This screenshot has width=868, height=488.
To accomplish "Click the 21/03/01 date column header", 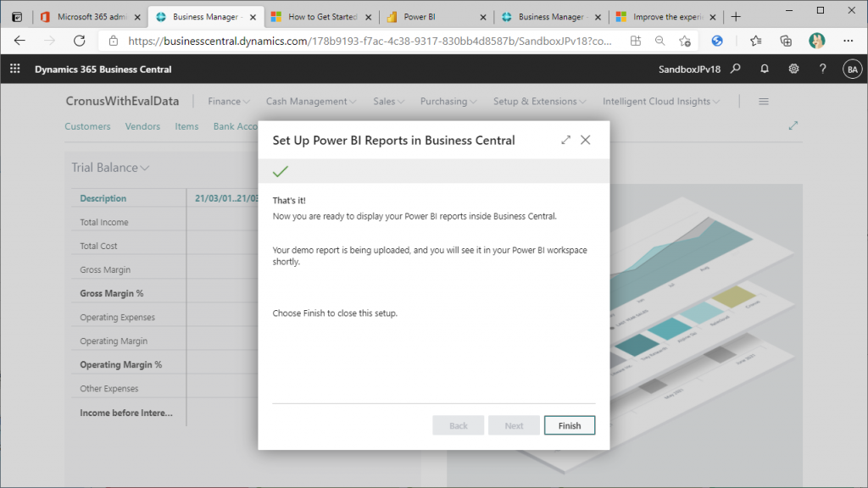I will [226, 198].
